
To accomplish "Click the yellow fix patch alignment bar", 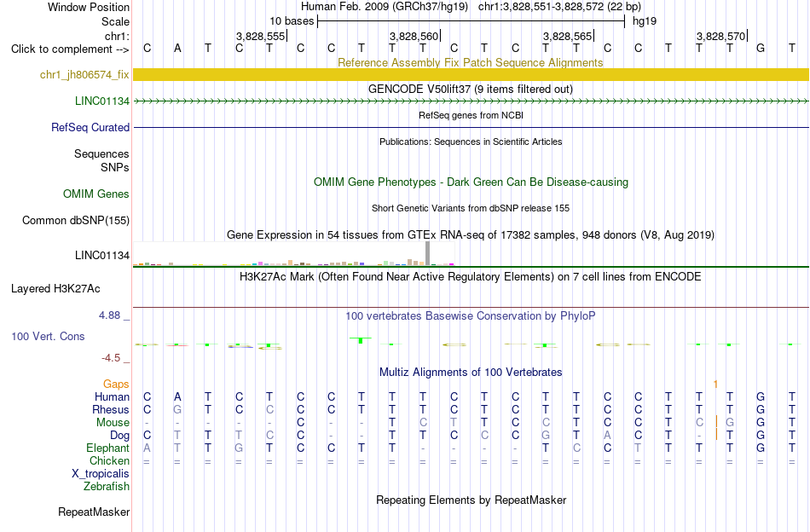I will 471,74.
